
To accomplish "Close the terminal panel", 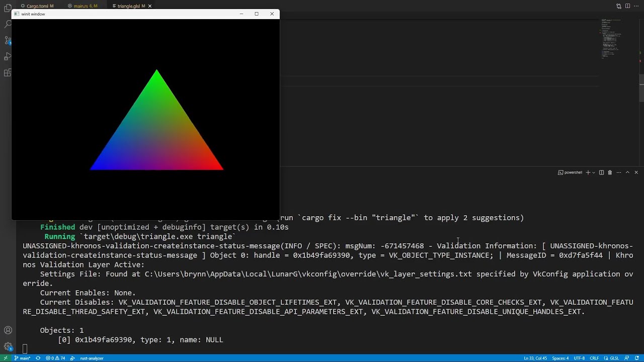I will [636, 172].
